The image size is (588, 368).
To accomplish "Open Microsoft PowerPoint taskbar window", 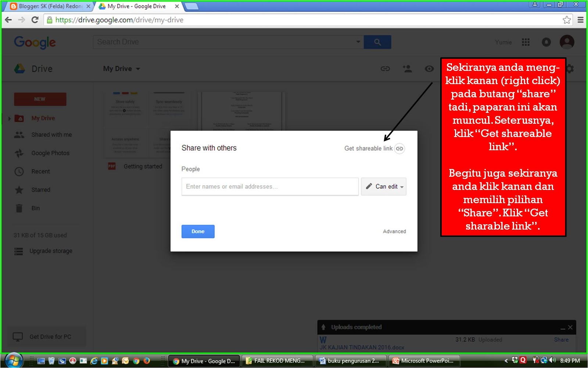I will 424,361.
